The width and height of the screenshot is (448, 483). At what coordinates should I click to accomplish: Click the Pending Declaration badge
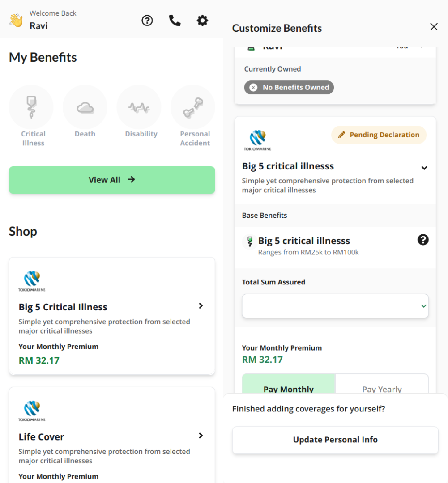coord(379,135)
